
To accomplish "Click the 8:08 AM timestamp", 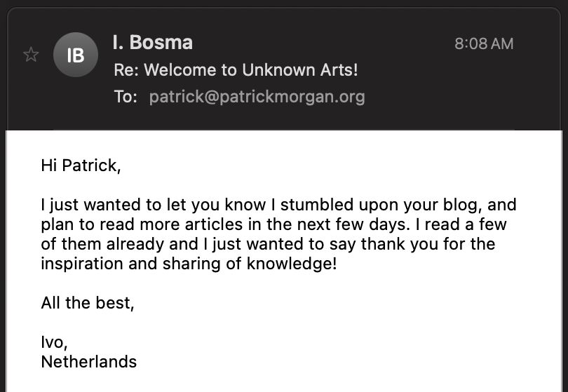I will (x=484, y=44).
